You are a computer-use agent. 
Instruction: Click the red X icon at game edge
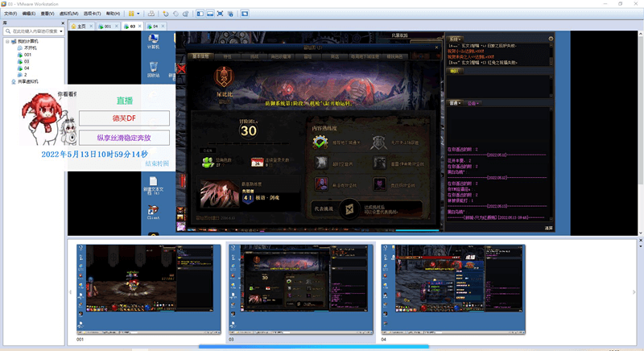point(180,68)
